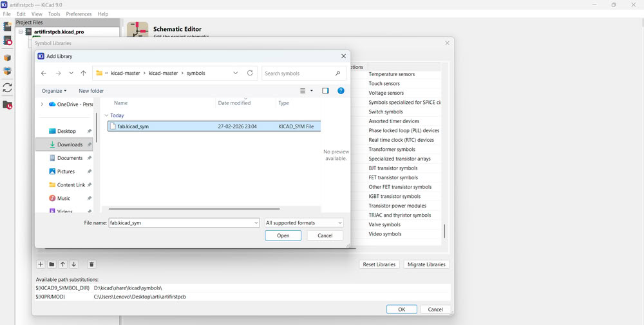Open the Tools menu
This screenshot has width=644, height=325.
coord(54,14)
